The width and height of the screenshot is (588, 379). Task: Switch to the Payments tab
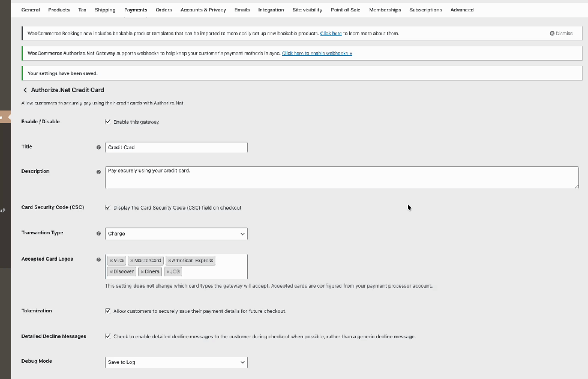point(136,10)
